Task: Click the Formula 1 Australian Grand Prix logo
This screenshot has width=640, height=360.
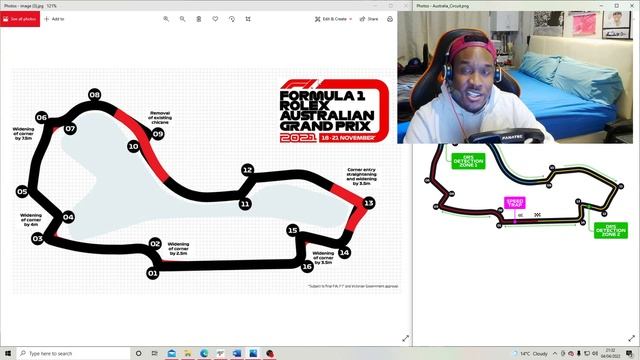Action: coord(334,111)
